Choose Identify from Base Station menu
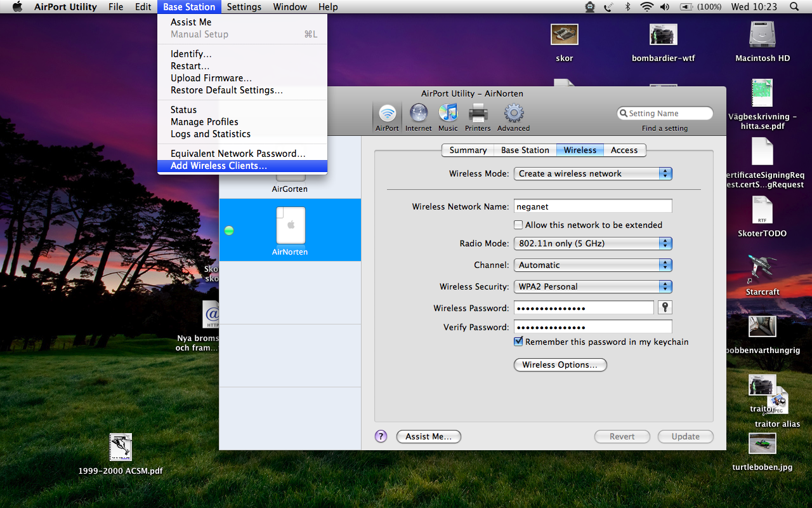This screenshot has height=508, width=812. click(x=242, y=54)
